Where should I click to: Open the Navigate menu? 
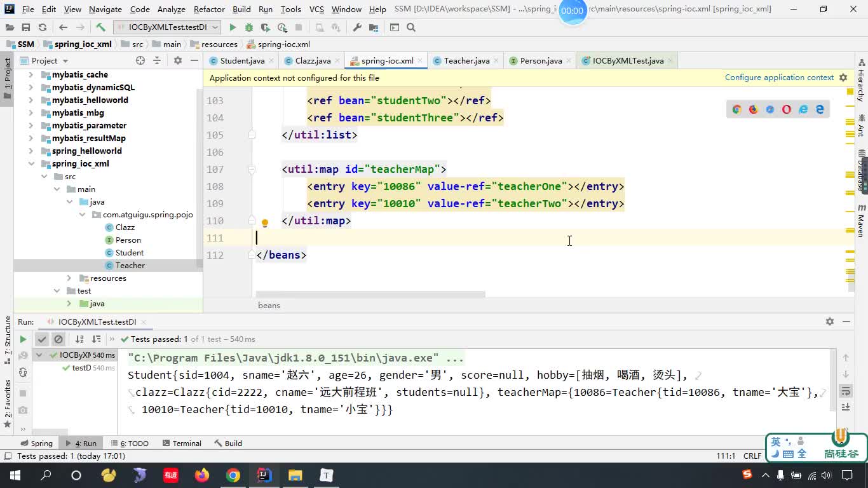[x=105, y=9]
